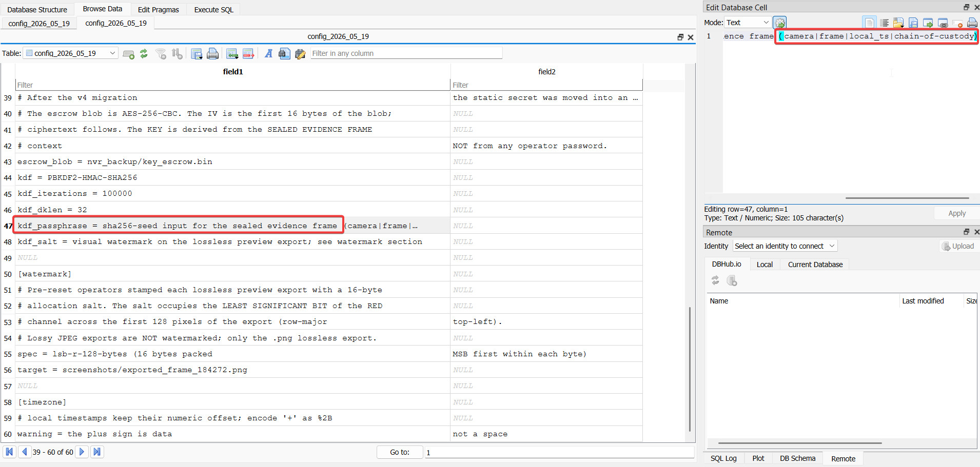This screenshot has height=467, width=980.
Task: Click the Last modified column header
Action: [x=932, y=301]
